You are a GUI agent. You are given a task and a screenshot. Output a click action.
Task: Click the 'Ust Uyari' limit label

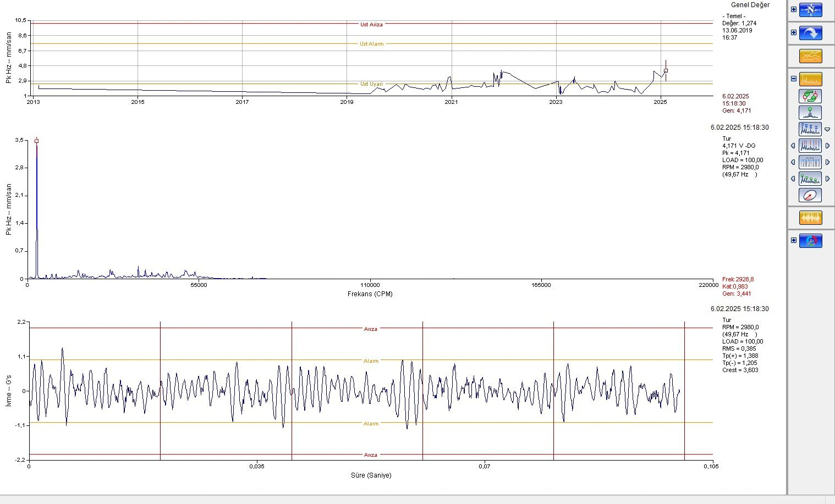[371, 84]
